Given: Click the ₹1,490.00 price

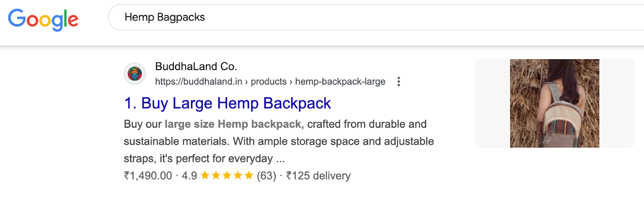Looking at the screenshot, I should pyautogui.click(x=148, y=176).
